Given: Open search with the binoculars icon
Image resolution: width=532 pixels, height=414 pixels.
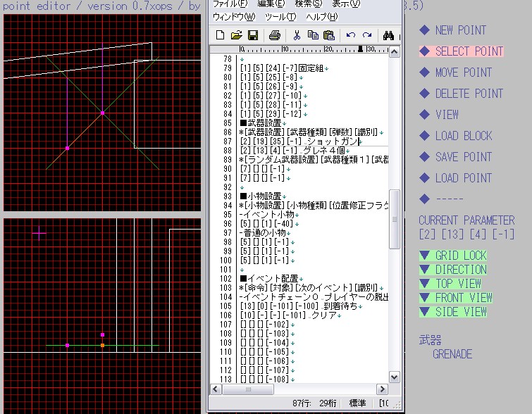Looking at the screenshot, I should click(x=388, y=35).
